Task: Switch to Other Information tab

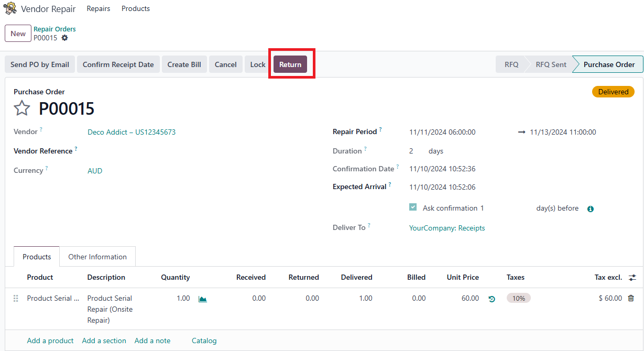Action: pyautogui.click(x=97, y=257)
